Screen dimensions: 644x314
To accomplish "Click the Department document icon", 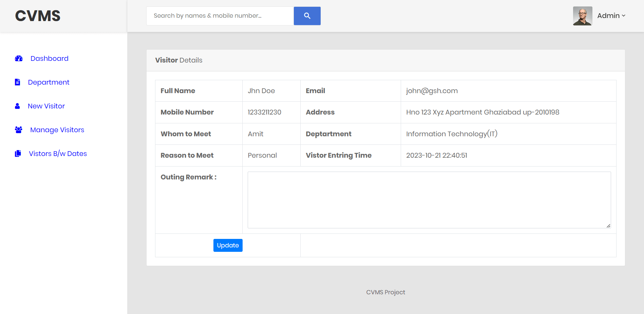I will tap(17, 82).
